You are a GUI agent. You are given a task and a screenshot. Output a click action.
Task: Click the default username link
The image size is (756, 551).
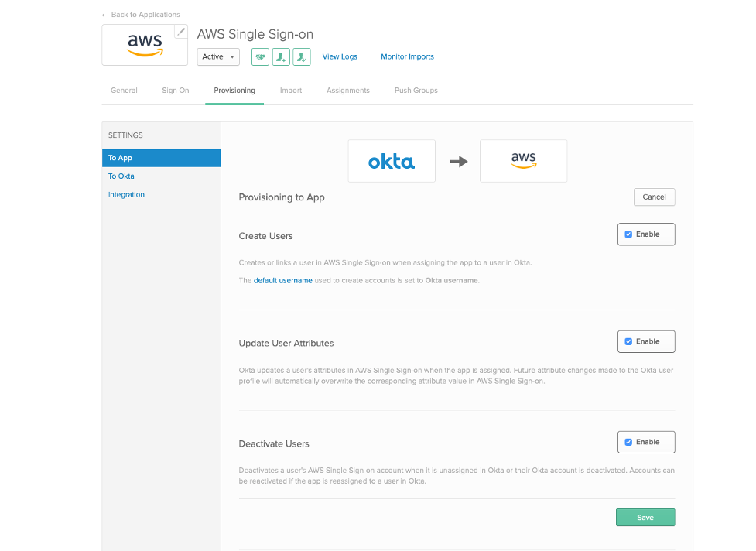283,281
